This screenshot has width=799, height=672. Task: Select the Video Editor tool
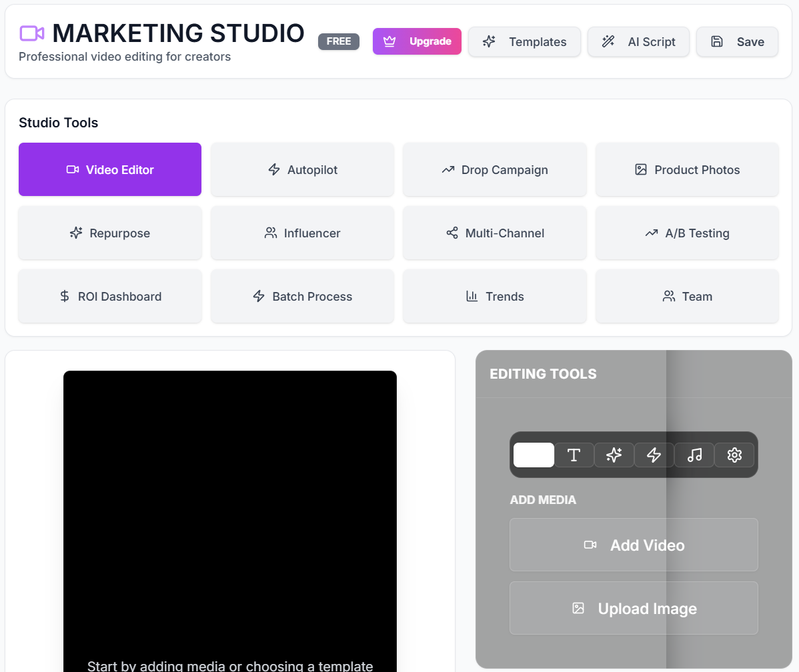pyautogui.click(x=109, y=169)
